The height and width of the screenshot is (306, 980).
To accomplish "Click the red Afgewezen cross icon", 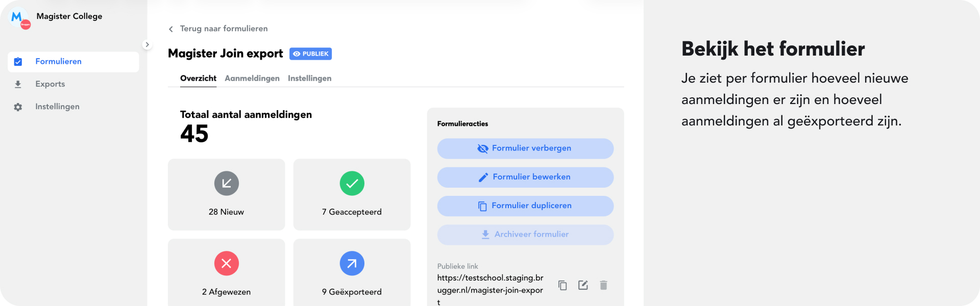I will tap(227, 263).
